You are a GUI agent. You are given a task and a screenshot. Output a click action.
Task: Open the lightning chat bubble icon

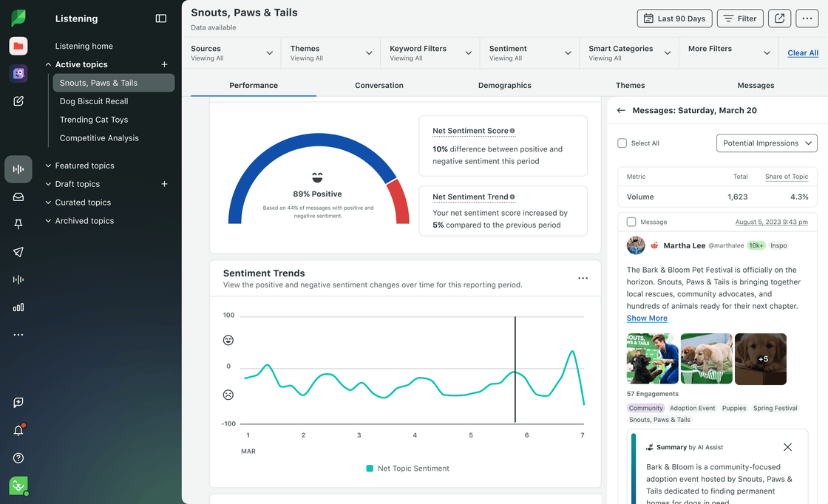(18, 403)
